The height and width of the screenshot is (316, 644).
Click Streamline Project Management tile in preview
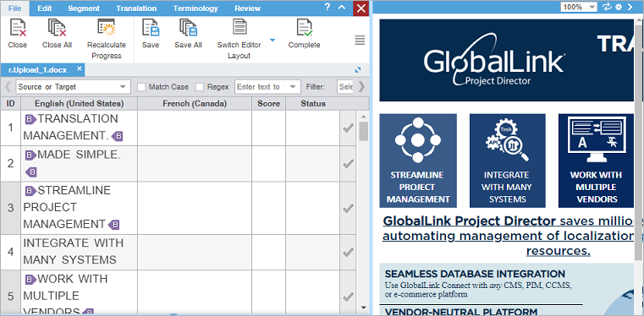tap(418, 161)
